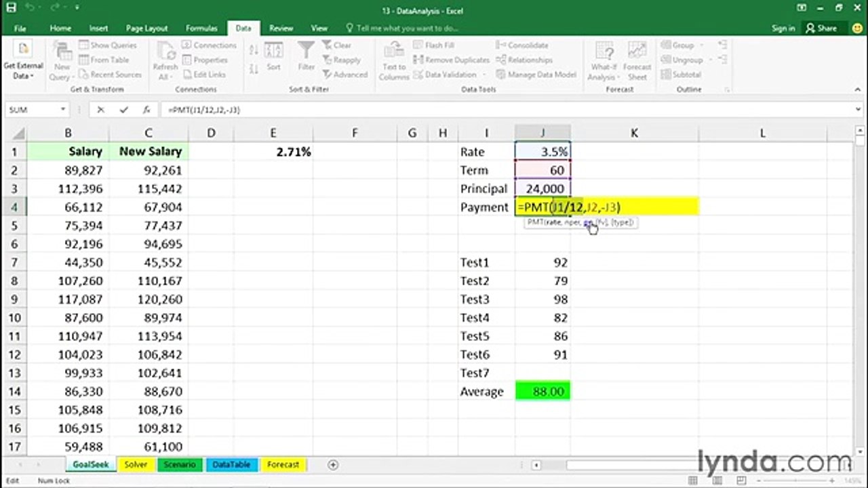This screenshot has height=488, width=868.
Task: Click Remove Duplicates
Action: 451,60
